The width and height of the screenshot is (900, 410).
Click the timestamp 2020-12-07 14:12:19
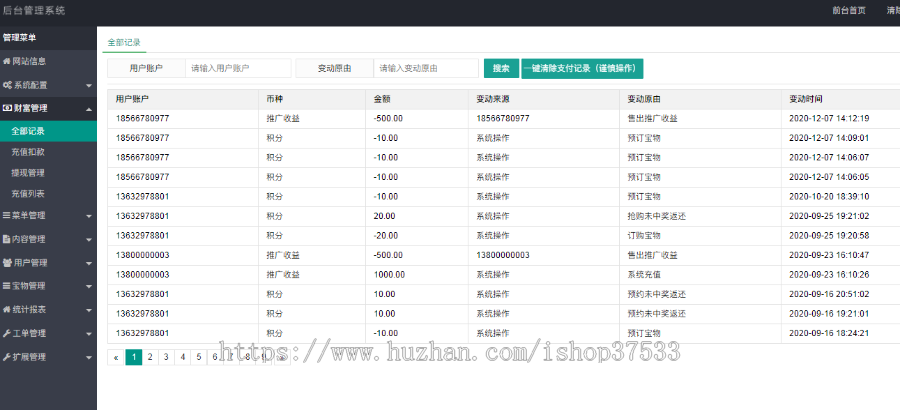829,119
